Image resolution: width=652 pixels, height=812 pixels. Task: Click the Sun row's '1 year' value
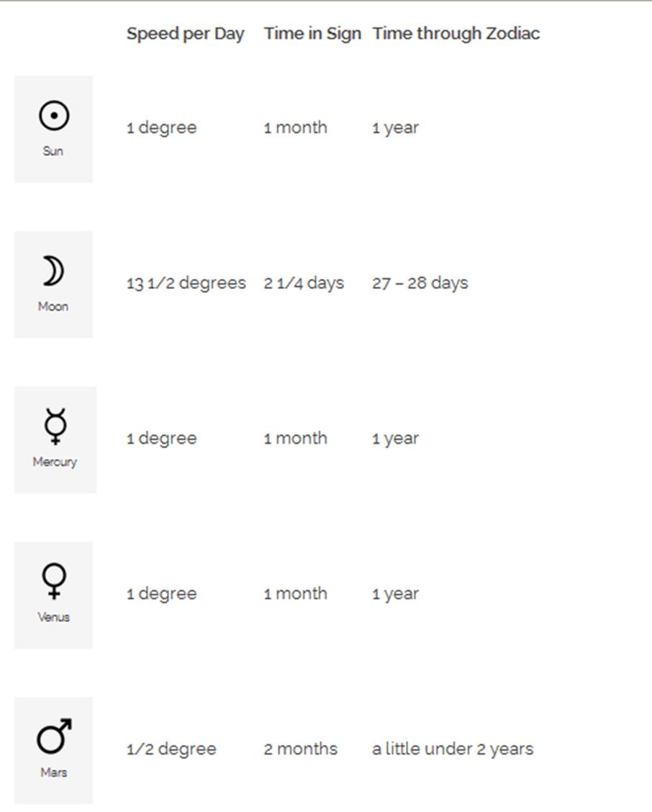(396, 129)
